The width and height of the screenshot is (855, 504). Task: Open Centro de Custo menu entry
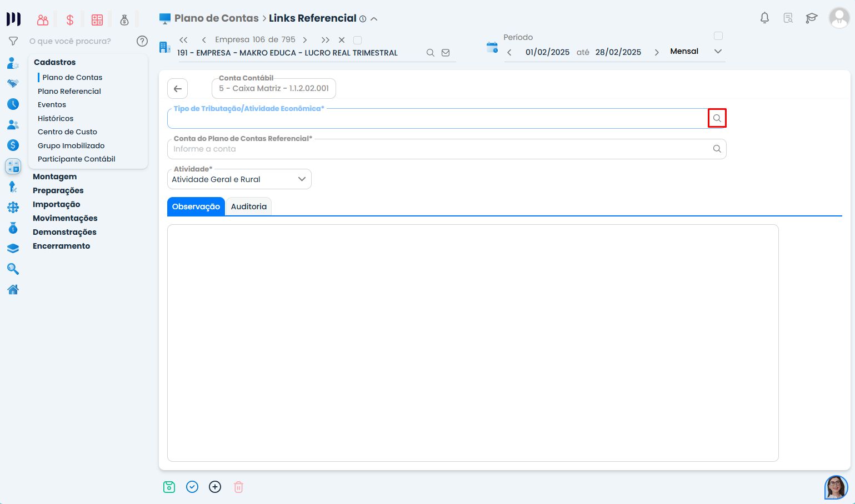click(67, 132)
